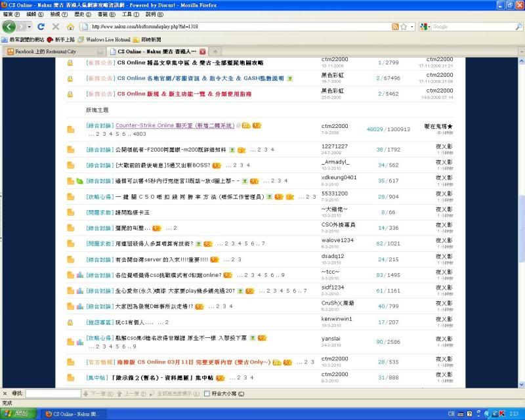The height and width of the screenshot is (420, 525).
Task: Open the Windows Live Hotmail bookmark
Action: pos(104,39)
